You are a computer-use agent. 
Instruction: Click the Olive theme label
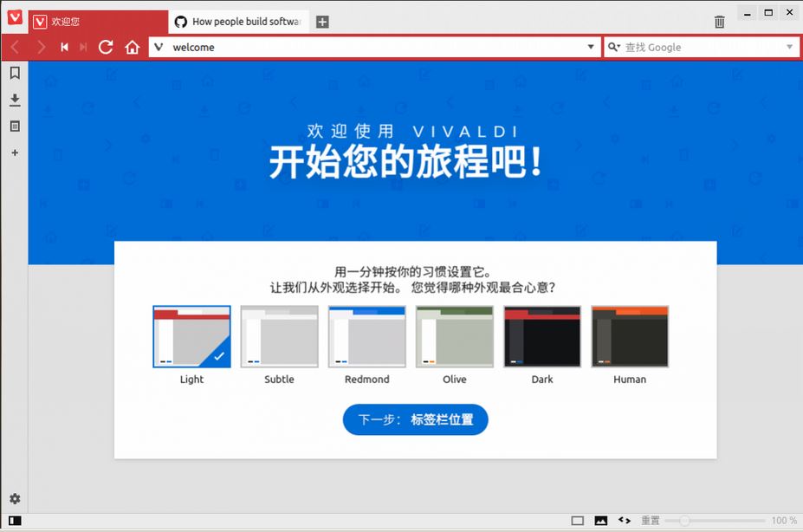point(455,380)
